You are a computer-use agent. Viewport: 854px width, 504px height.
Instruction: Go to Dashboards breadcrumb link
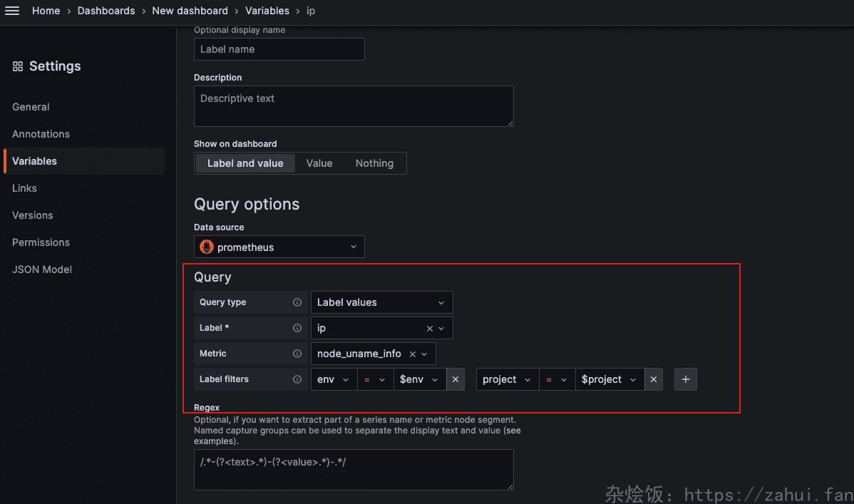tap(106, 11)
